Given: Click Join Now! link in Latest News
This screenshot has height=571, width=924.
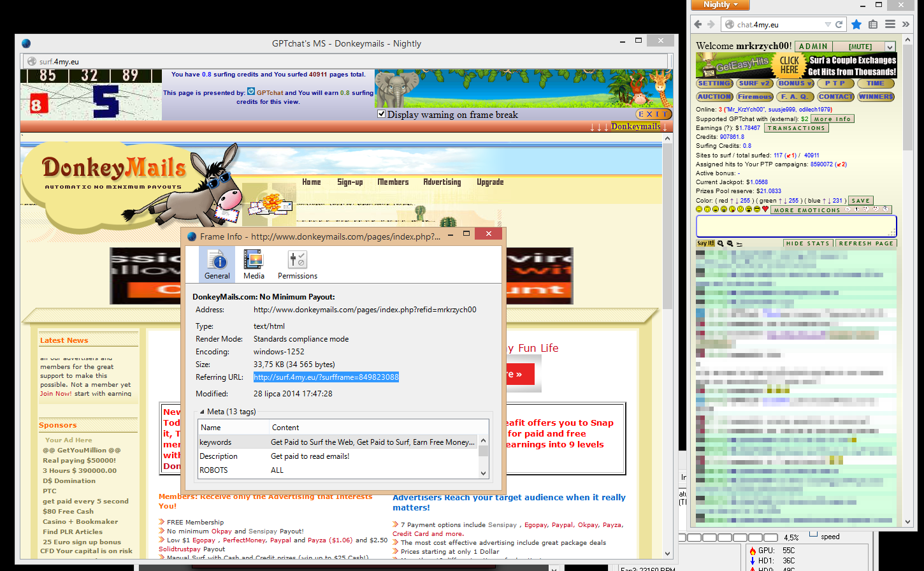Looking at the screenshot, I should (55, 394).
